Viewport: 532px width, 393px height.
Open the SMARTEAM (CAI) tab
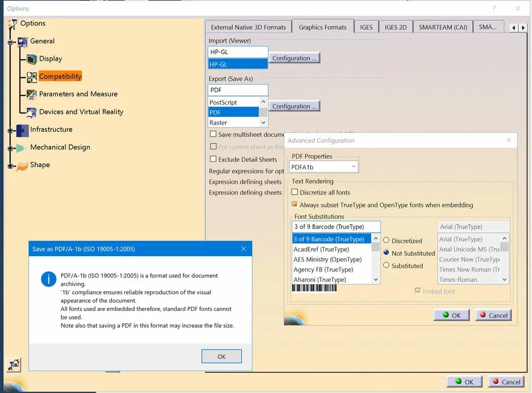(x=443, y=27)
